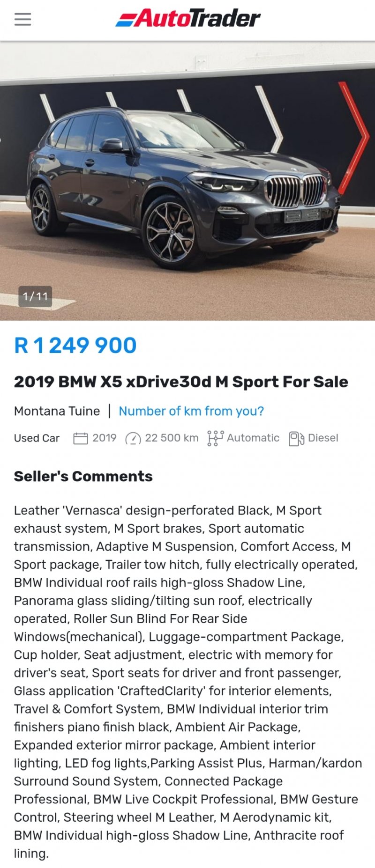375x868 pixels.
Task: Tap the Diesel fuel type label
Action: (323, 438)
